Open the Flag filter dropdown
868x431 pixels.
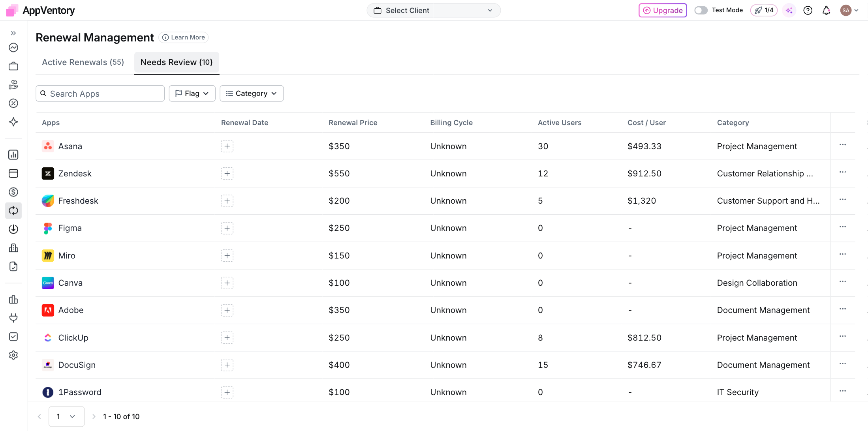tap(192, 94)
